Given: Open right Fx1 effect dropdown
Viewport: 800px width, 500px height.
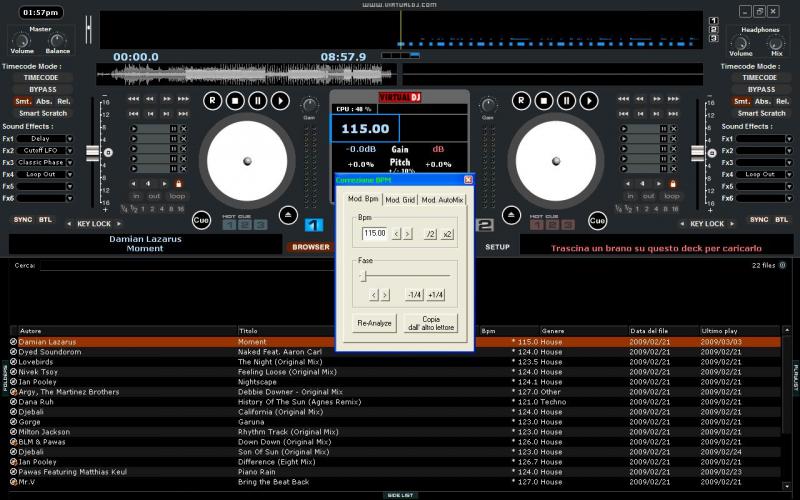Looking at the screenshot, I should (789, 139).
